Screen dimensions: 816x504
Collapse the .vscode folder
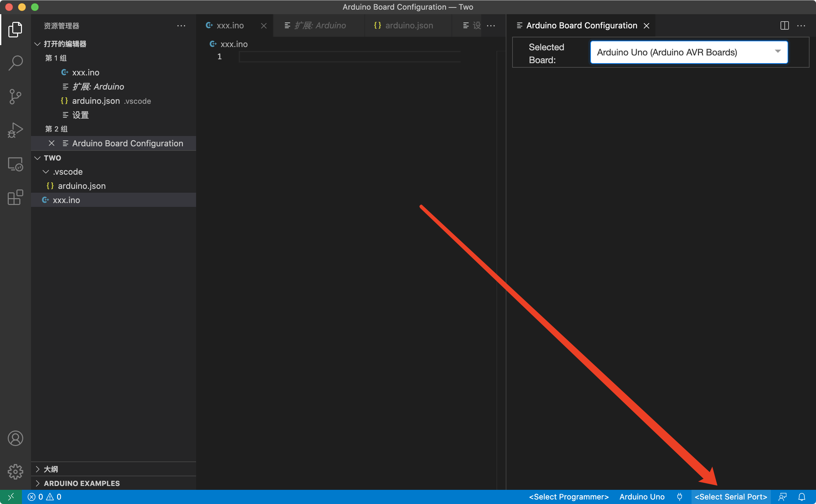(46, 172)
